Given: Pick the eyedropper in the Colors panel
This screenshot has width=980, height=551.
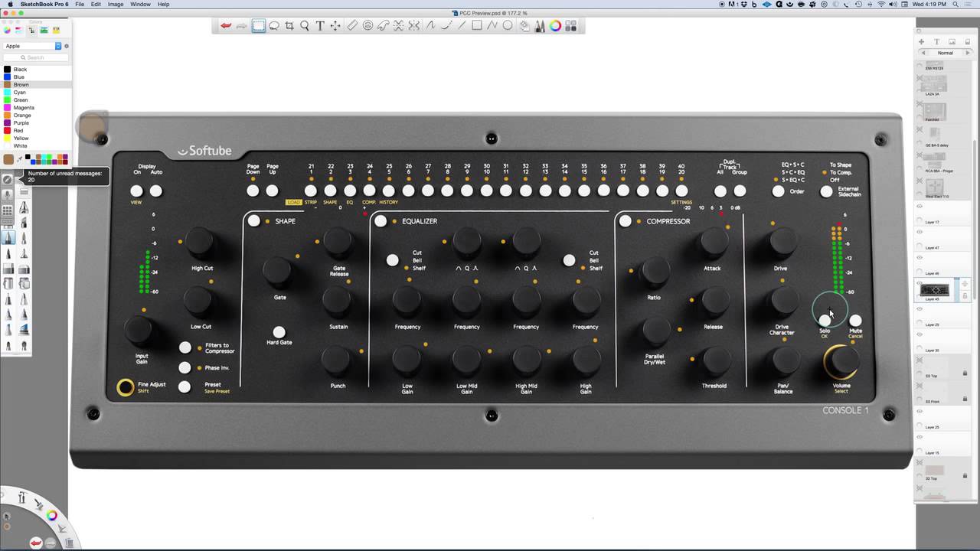Looking at the screenshot, I should (19, 159).
